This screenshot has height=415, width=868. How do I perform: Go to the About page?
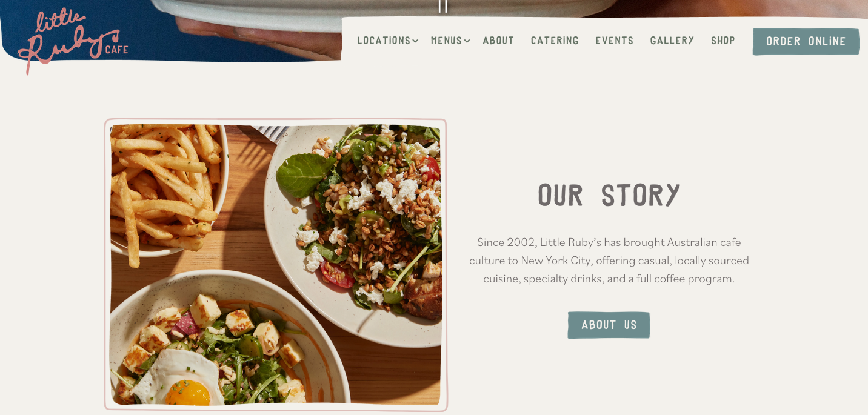[498, 41]
